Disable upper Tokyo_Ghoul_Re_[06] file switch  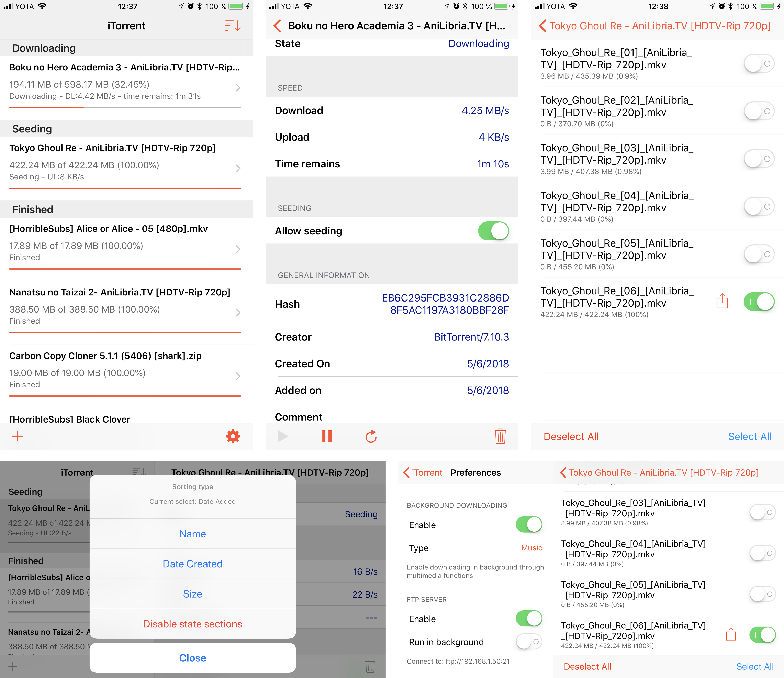tap(759, 302)
